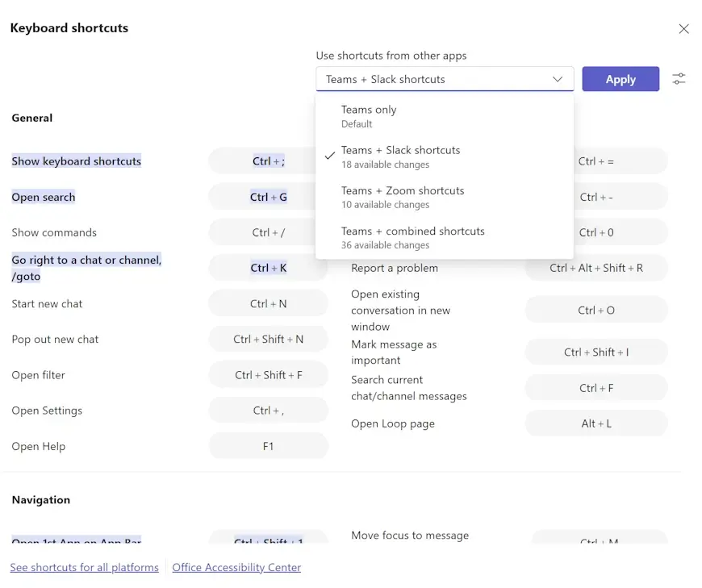The image size is (702, 588).
Task: Select the Open search label
Action: click(44, 197)
